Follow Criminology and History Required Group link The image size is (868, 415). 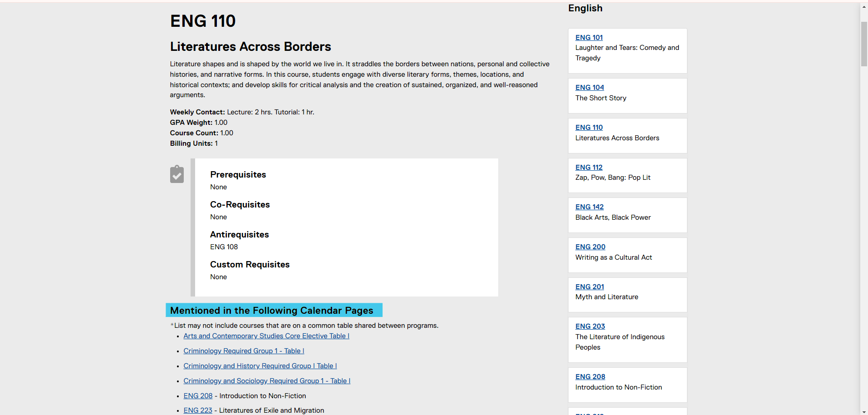pos(260,366)
